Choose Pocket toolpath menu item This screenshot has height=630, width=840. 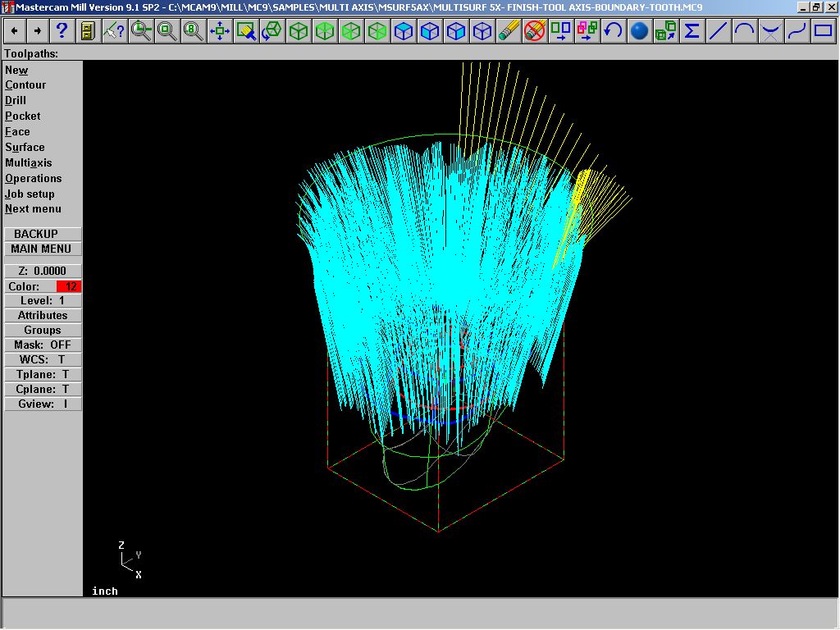pos(22,116)
